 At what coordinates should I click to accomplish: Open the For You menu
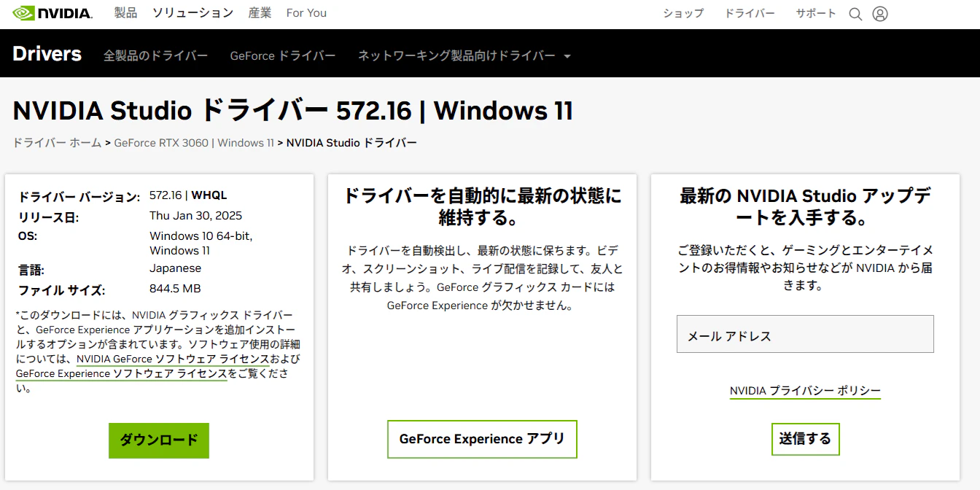point(306,13)
